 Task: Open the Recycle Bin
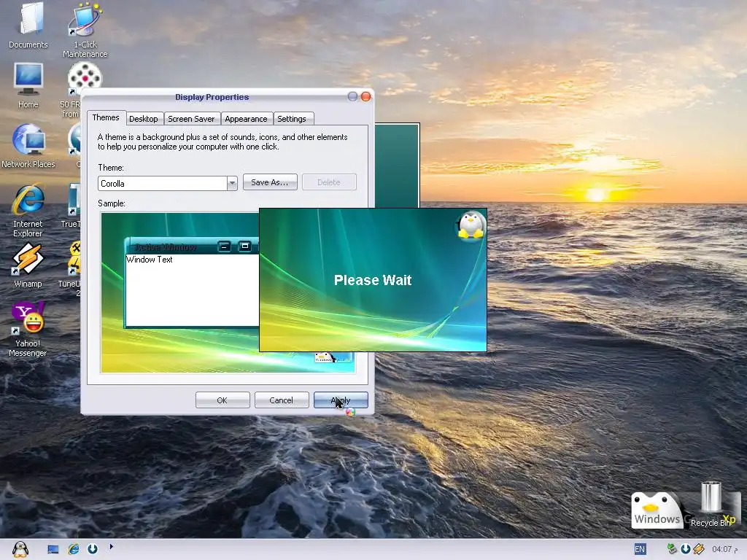pyautogui.click(x=711, y=505)
